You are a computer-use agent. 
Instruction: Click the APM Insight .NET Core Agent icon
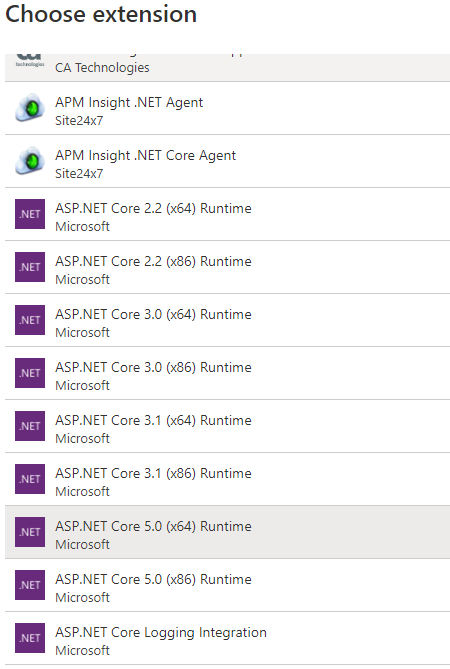(30, 161)
